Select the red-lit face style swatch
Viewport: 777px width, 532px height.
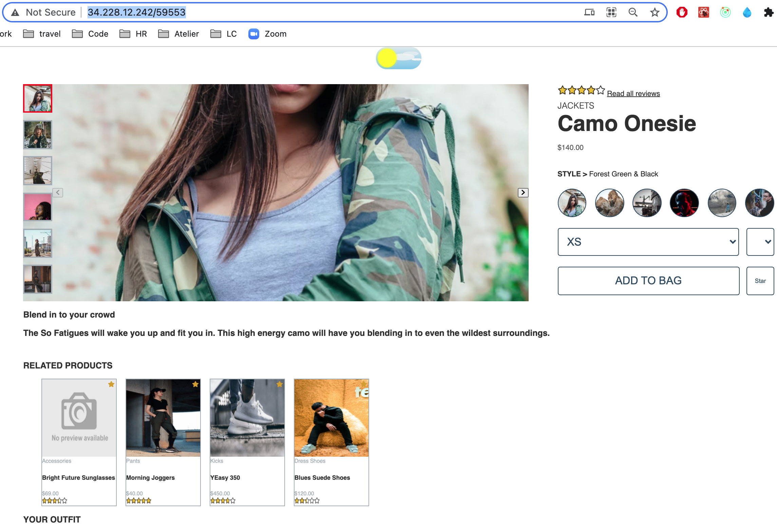pyautogui.click(x=684, y=203)
